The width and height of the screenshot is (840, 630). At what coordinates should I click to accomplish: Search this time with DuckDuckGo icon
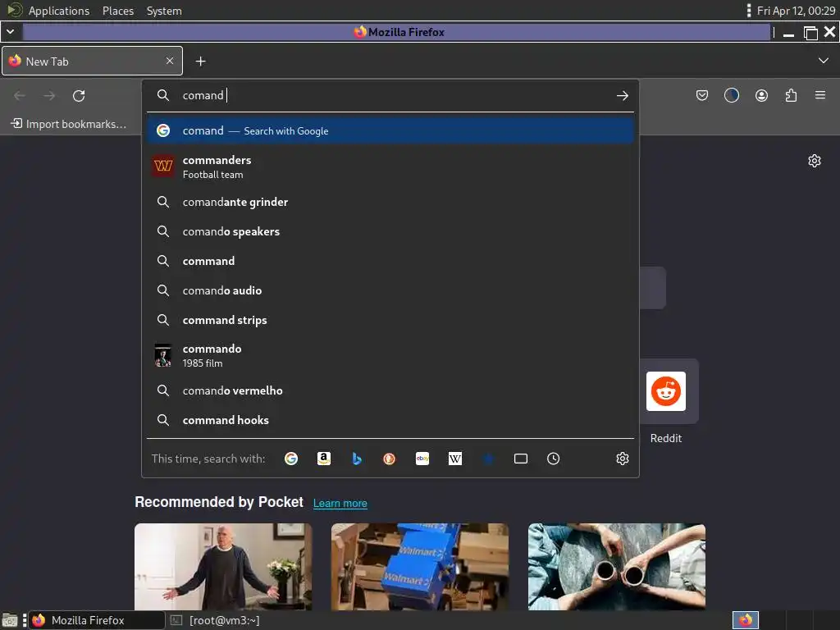[x=389, y=459]
